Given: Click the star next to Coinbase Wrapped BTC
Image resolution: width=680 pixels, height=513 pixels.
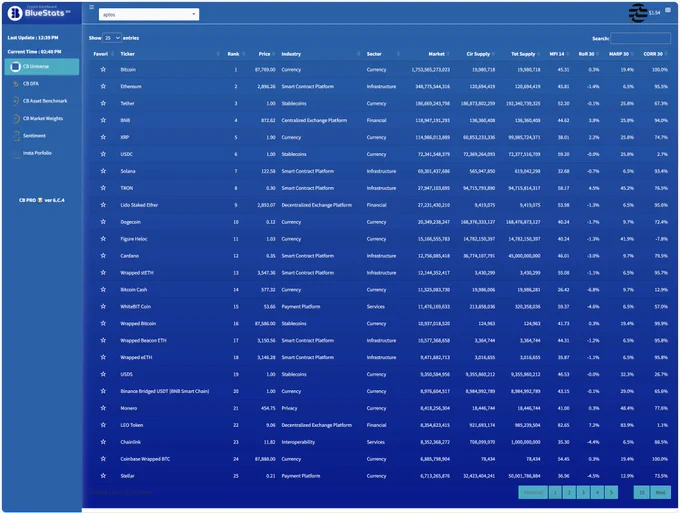Looking at the screenshot, I should tap(103, 458).
